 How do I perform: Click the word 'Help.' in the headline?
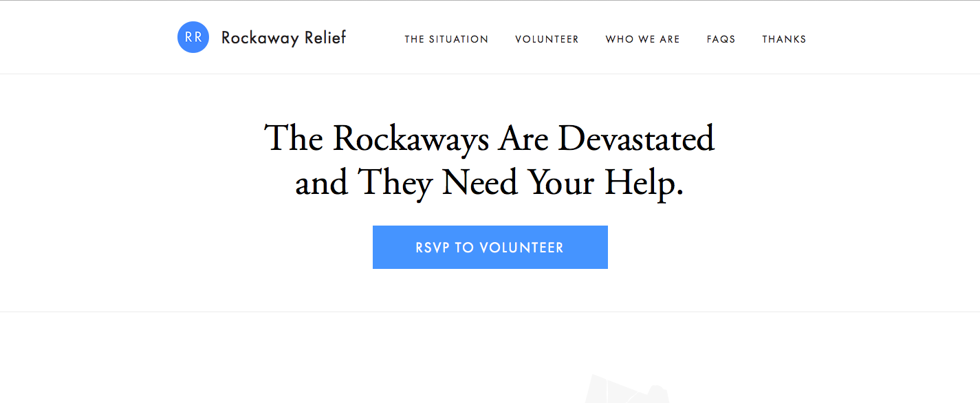(x=644, y=183)
